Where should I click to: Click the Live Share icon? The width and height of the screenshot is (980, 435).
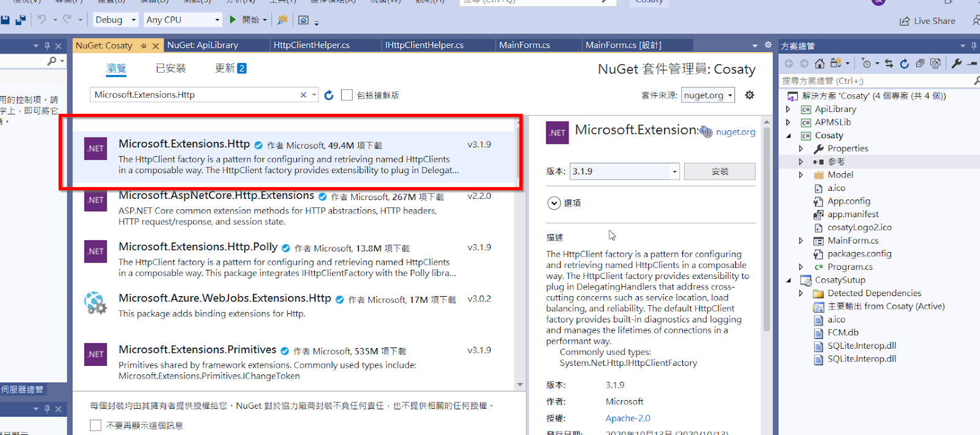pos(905,21)
